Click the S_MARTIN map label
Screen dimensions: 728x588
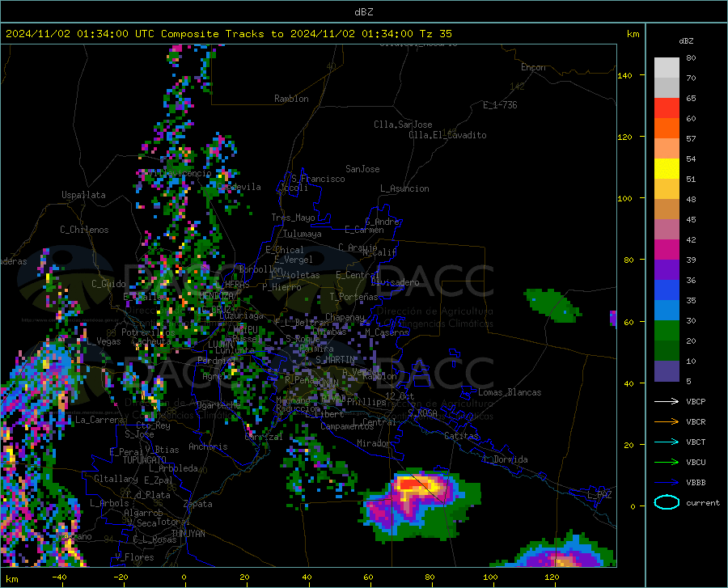click(335, 360)
